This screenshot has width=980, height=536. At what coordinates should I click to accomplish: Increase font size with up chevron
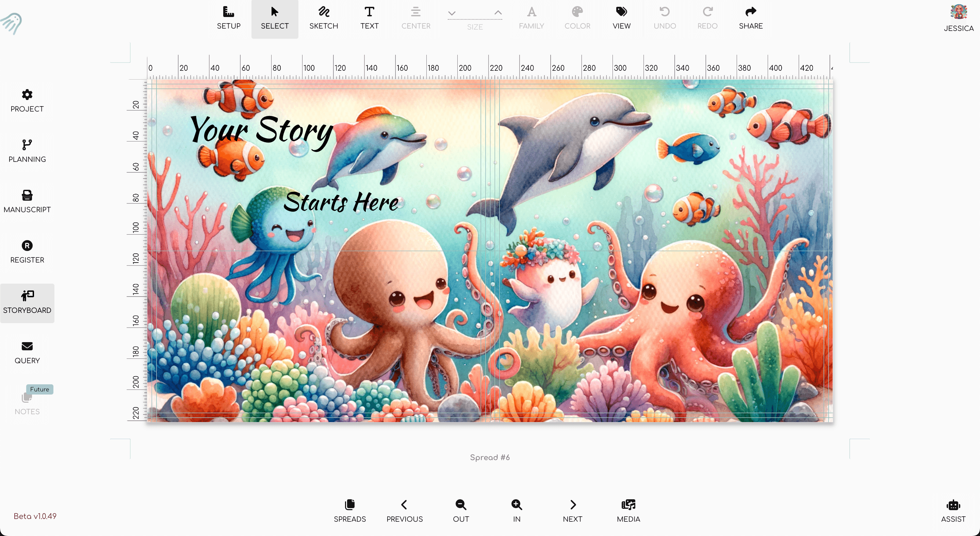coord(498,13)
